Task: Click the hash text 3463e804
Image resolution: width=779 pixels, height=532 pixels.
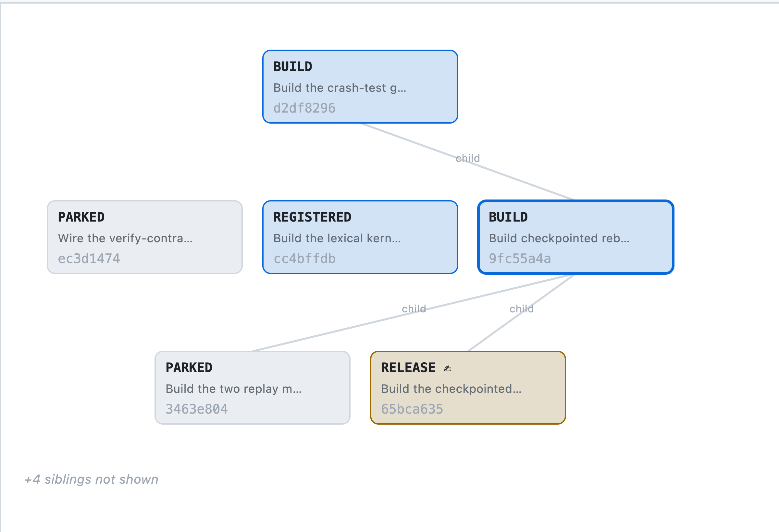Action: click(x=196, y=409)
